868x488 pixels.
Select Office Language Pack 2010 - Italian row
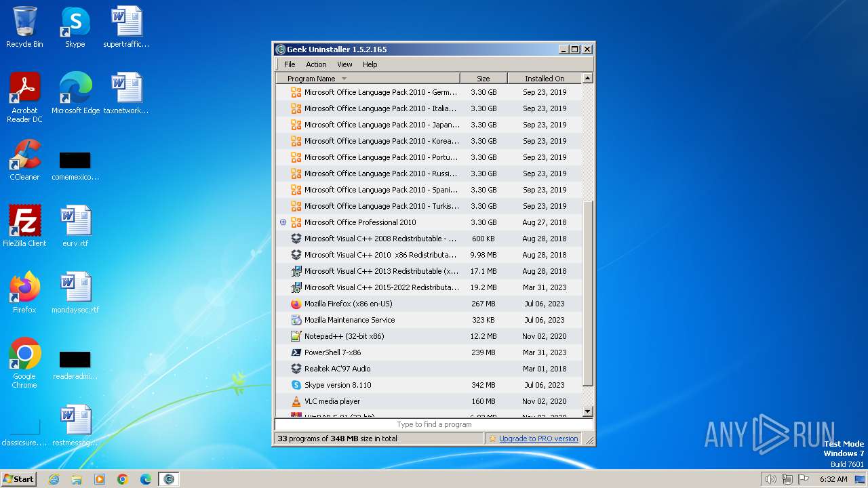coord(429,108)
